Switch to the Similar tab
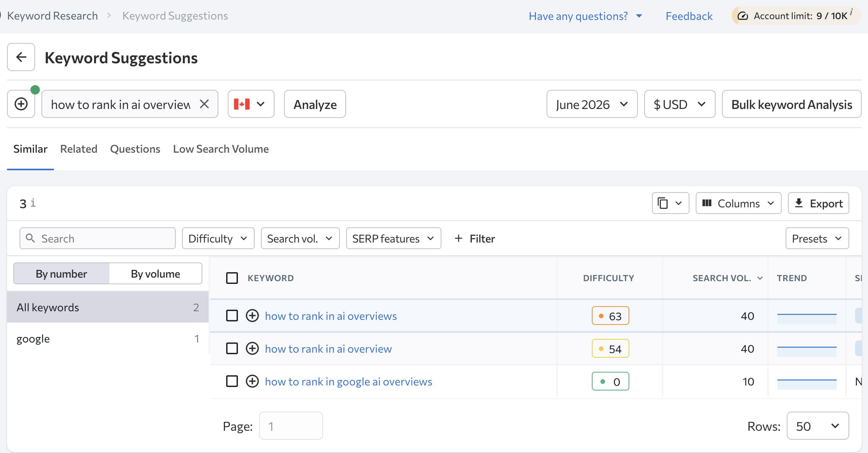Viewport: 868px width, 453px height. (x=30, y=149)
